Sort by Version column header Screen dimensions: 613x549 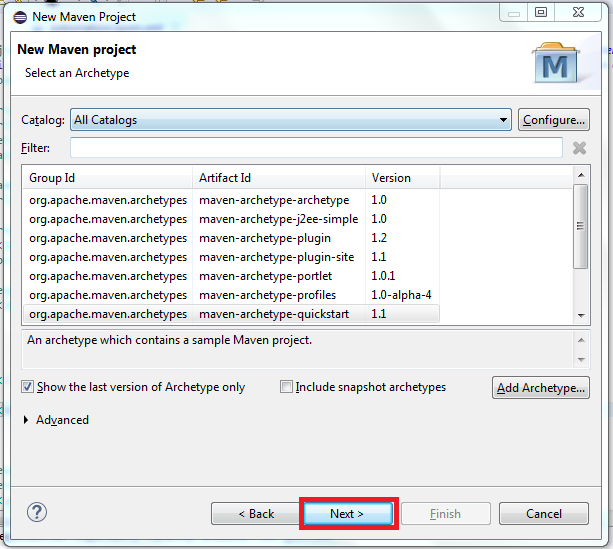[x=402, y=178]
